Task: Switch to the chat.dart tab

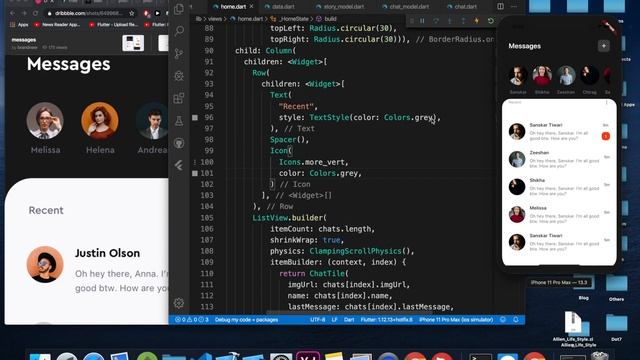Action: pyautogui.click(x=462, y=7)
